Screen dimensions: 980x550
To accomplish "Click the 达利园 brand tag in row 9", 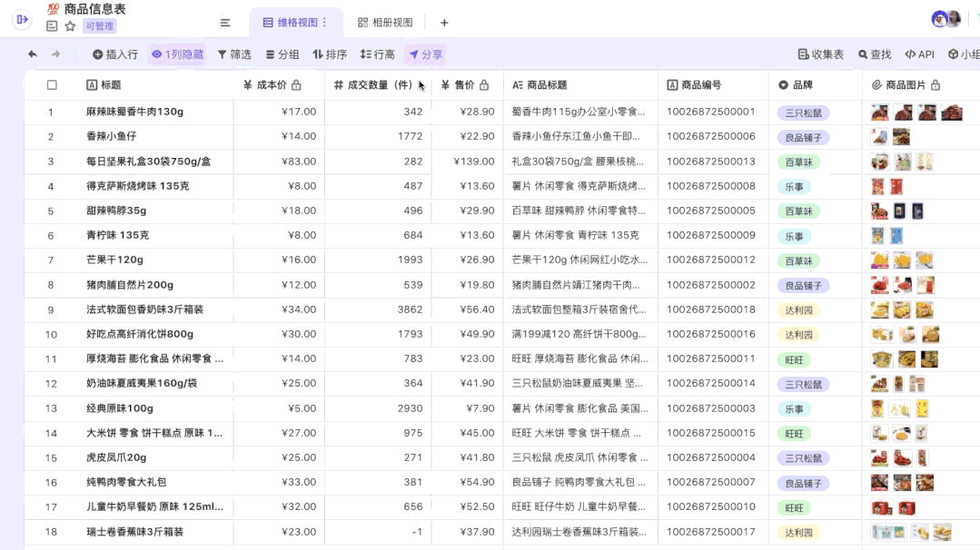I will pyautogui.click(x=798, y=310).
